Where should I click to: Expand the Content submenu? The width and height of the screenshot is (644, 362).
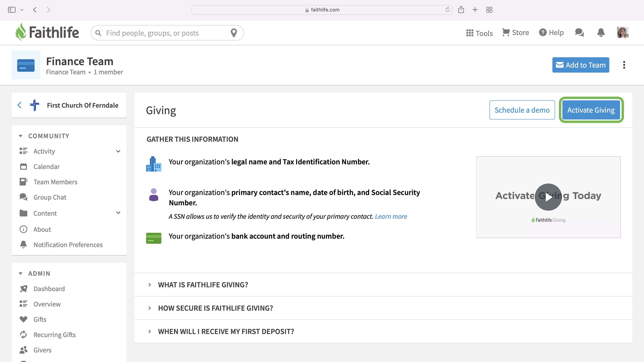pos(118,213)
